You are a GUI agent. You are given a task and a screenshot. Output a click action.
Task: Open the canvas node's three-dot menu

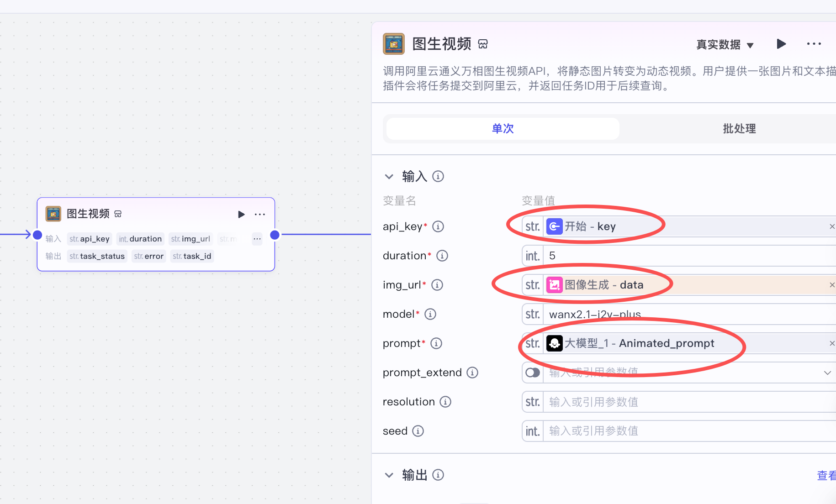(259, 215)
